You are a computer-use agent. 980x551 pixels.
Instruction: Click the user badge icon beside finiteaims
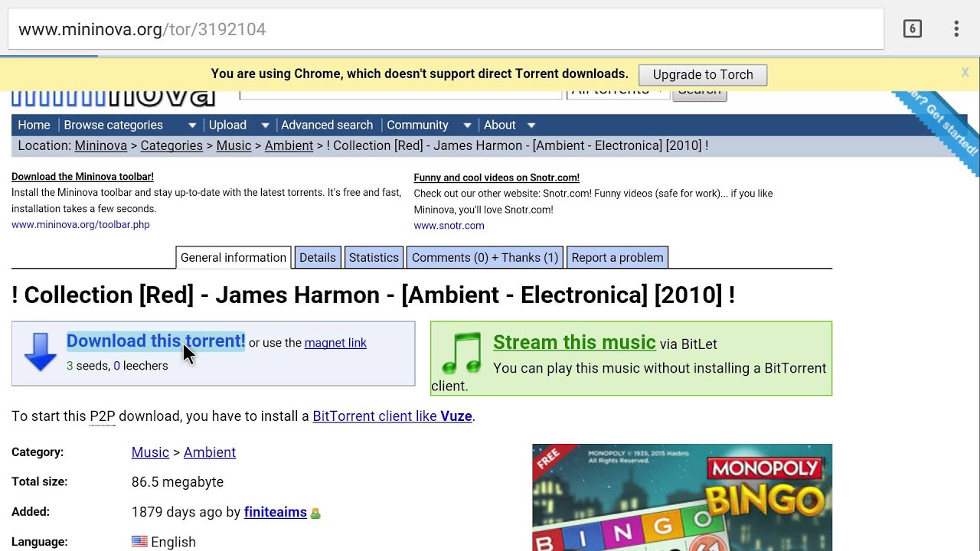point(315,513)
